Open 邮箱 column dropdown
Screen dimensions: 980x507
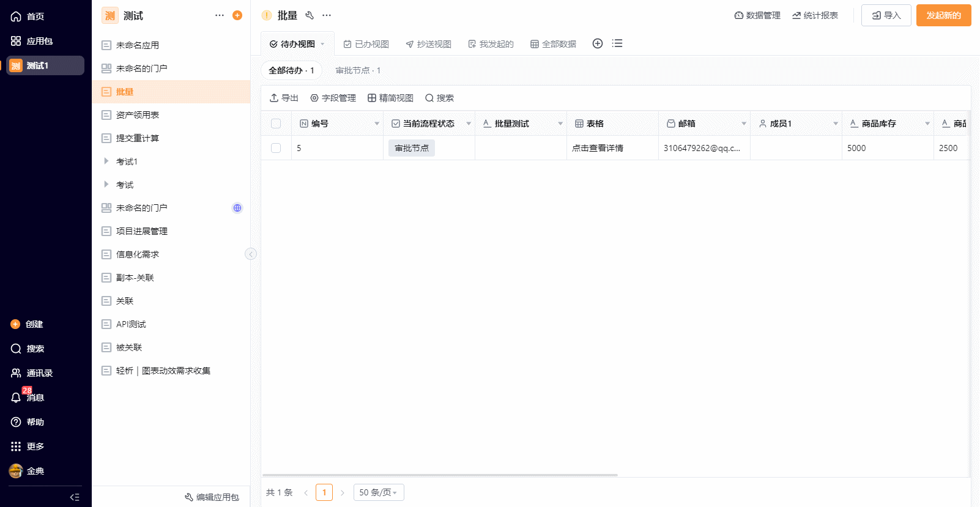click(744, 124)
